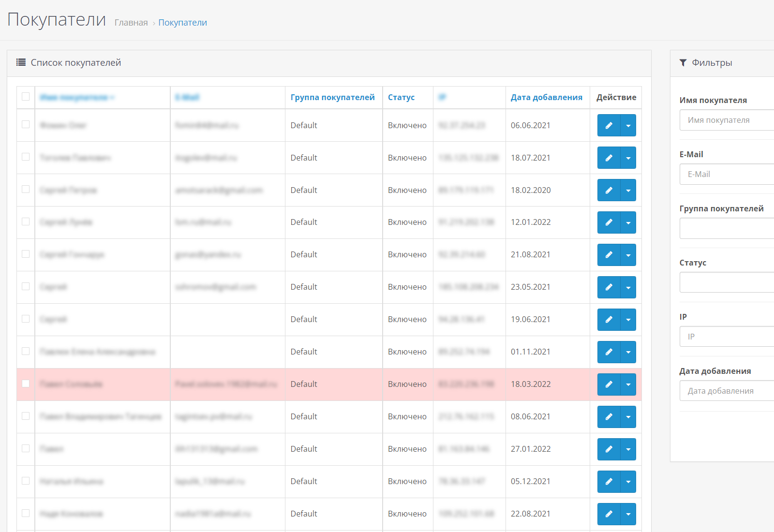The image size is (774, 532).
Task: Focus the IP filter field
Action: point(727,337)
